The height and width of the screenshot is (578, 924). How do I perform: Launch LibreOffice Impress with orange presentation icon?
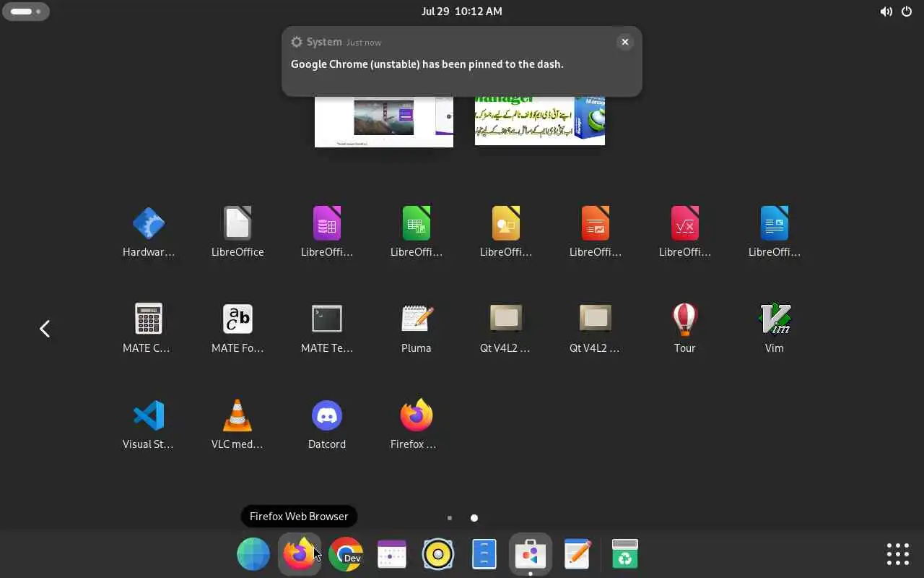point(596,232)
